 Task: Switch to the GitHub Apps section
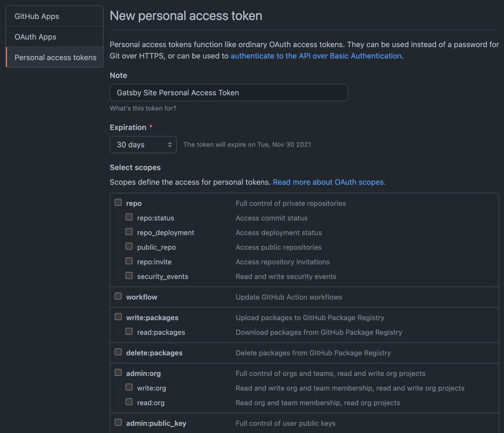[37, 16]
